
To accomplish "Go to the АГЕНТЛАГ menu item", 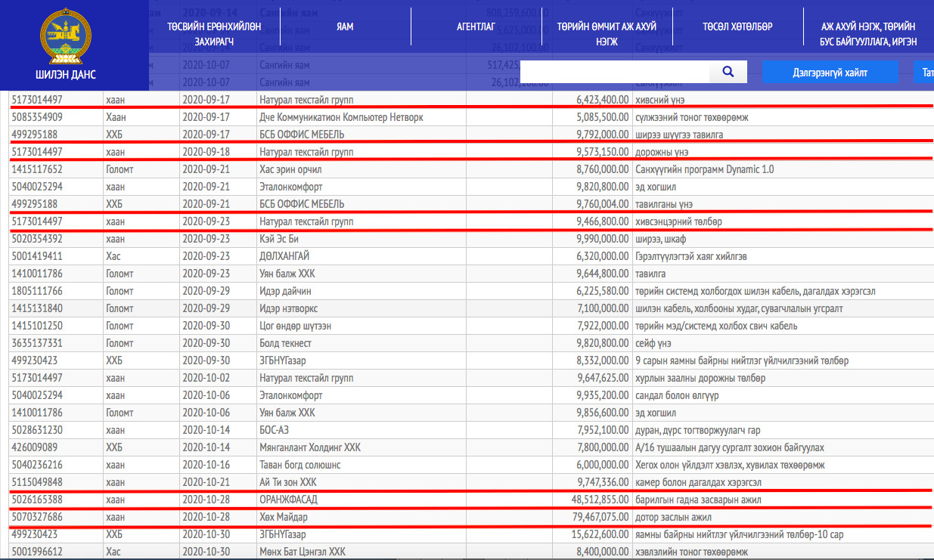I will [476, 27].
